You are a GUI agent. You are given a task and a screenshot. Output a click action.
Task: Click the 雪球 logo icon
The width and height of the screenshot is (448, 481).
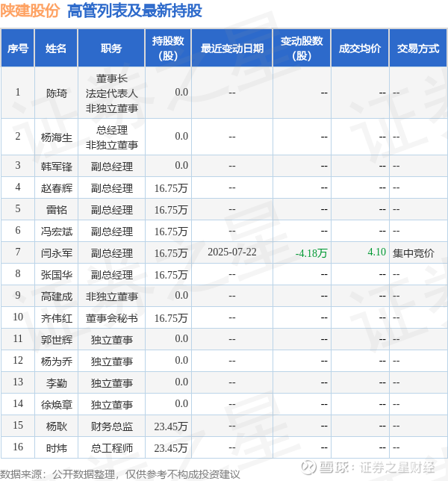(308, 468)
